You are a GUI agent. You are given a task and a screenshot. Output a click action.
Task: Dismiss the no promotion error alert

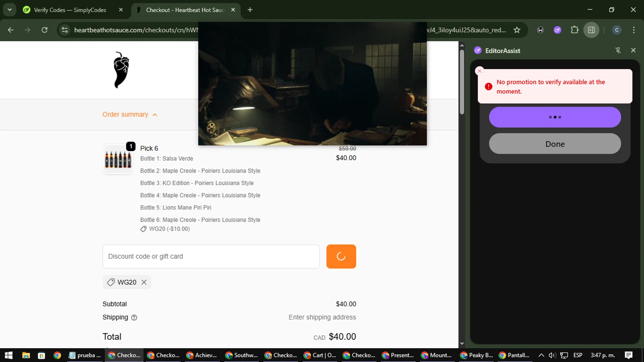tap(480, 71)
